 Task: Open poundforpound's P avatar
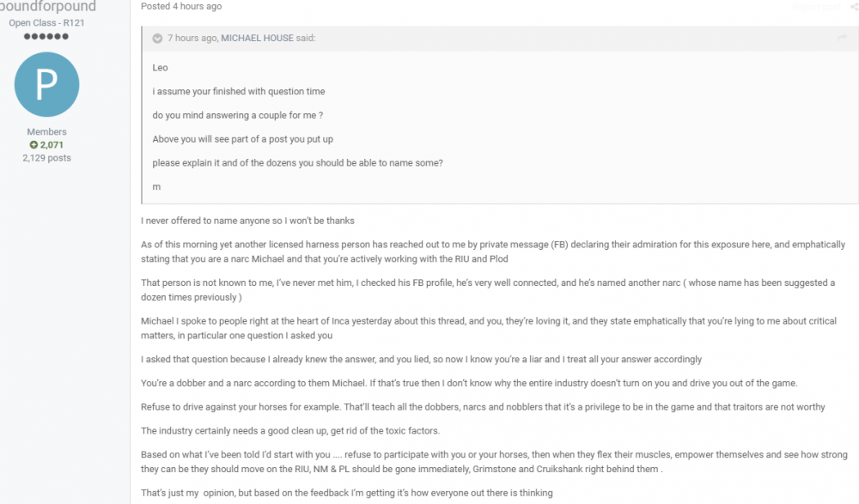pos(46,85)
